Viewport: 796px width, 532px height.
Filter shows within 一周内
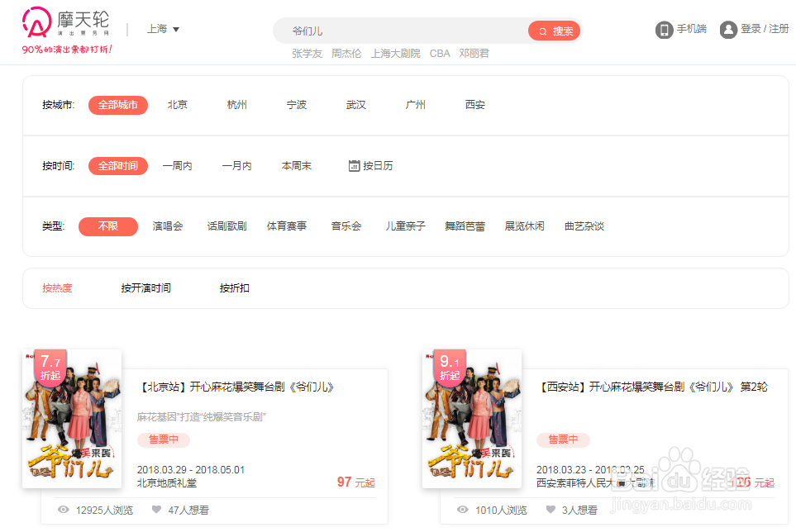tap(177, 166)
